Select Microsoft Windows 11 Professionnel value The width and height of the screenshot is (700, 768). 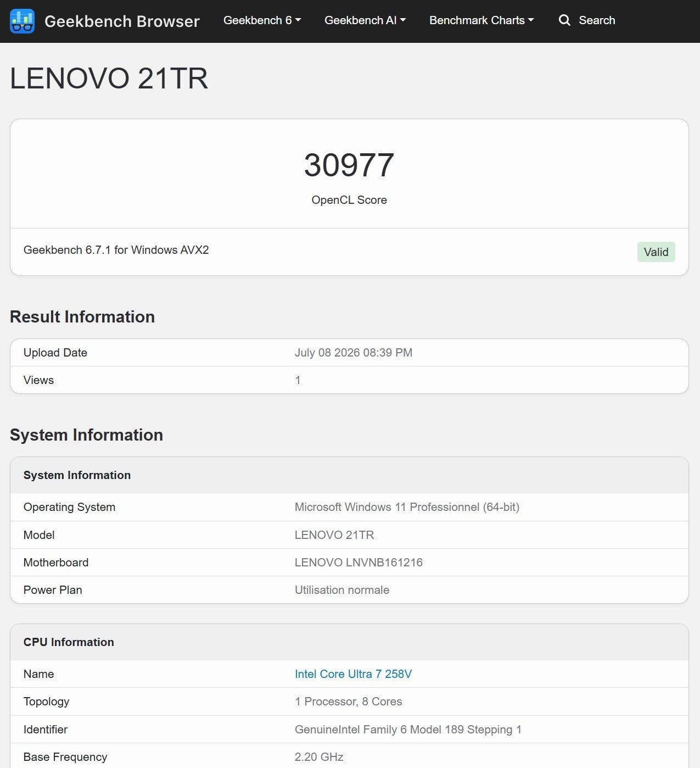tap(407, 507)
